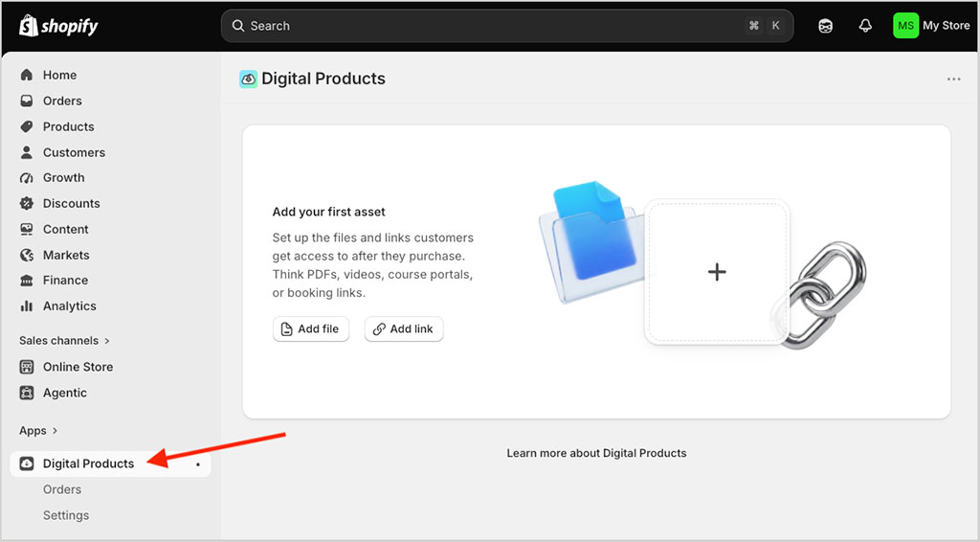980x542 pixels.
Task: Click the search magnifier icon
Action: point(238,26)
